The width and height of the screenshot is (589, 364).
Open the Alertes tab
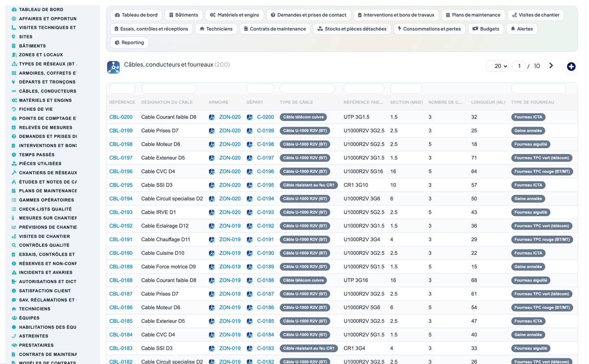coord(522,29)
